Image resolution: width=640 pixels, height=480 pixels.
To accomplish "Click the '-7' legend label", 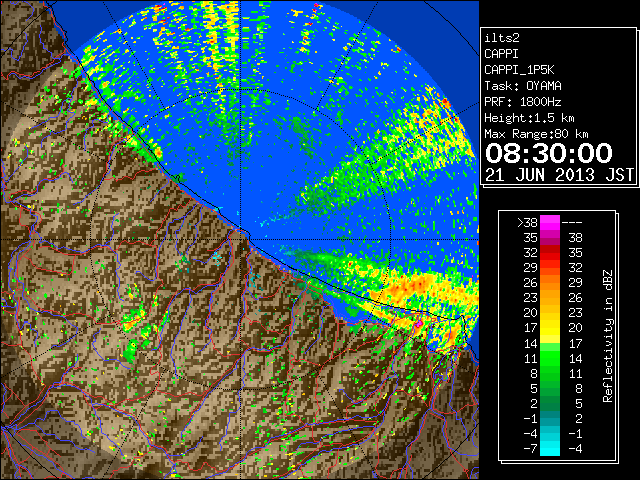I will (530, 449).
